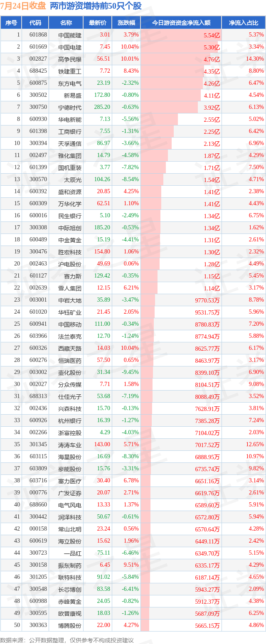Select the 今日游资资金净流入额 column header
Viewport: 266px width, 644px height.
[x=181, y=23]
